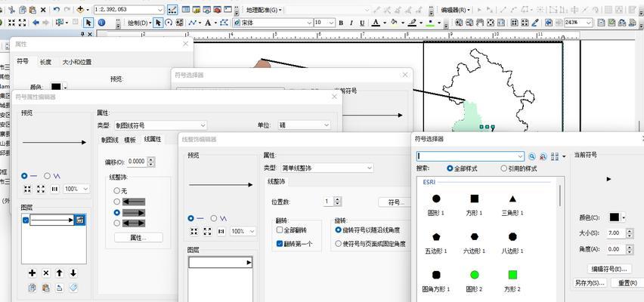The image size is (644, 302).
Task: Select the 无 line decoration option
Action: [x=116, y=190]
